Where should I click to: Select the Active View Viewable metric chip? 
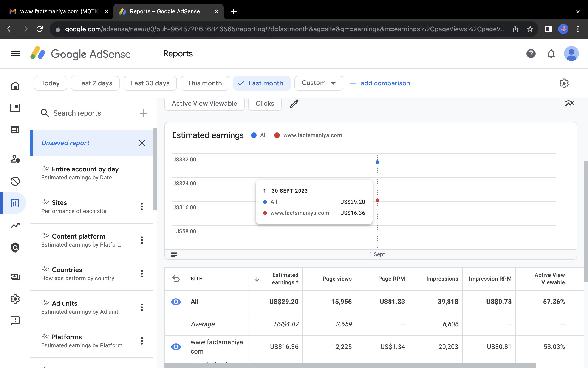point(204,104)
